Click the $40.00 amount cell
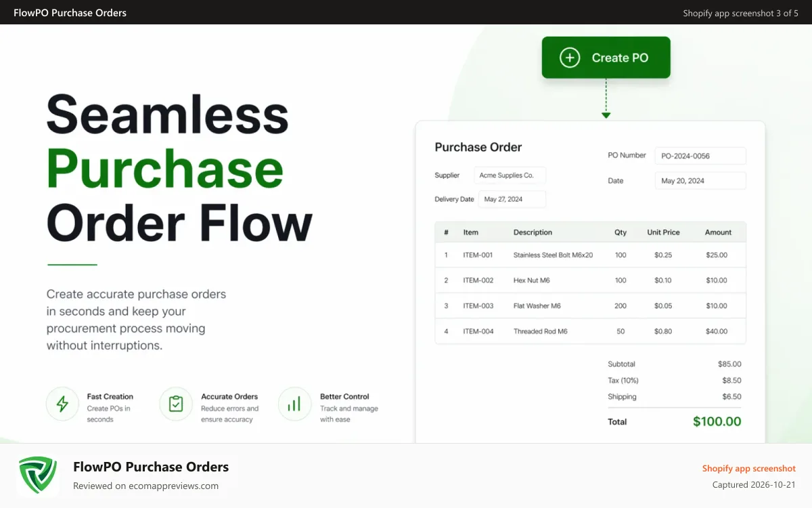The height and width of the screenshot is (508, 812). [x=717, y=332]
